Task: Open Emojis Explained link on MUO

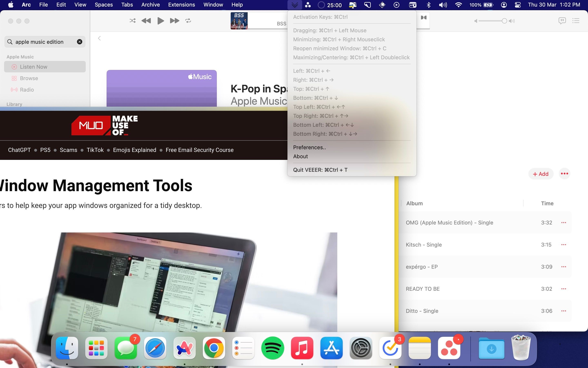Action: click(135, 150)
